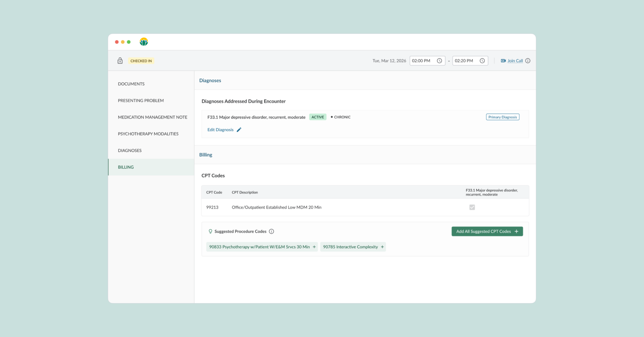Click Add All Suggested CPT Codes

click(487, 231)
